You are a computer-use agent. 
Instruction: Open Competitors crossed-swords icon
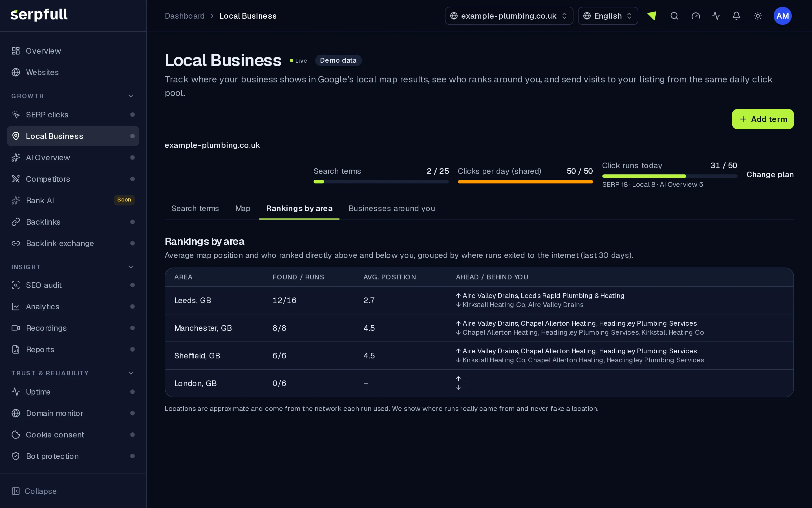pos(16,179)
